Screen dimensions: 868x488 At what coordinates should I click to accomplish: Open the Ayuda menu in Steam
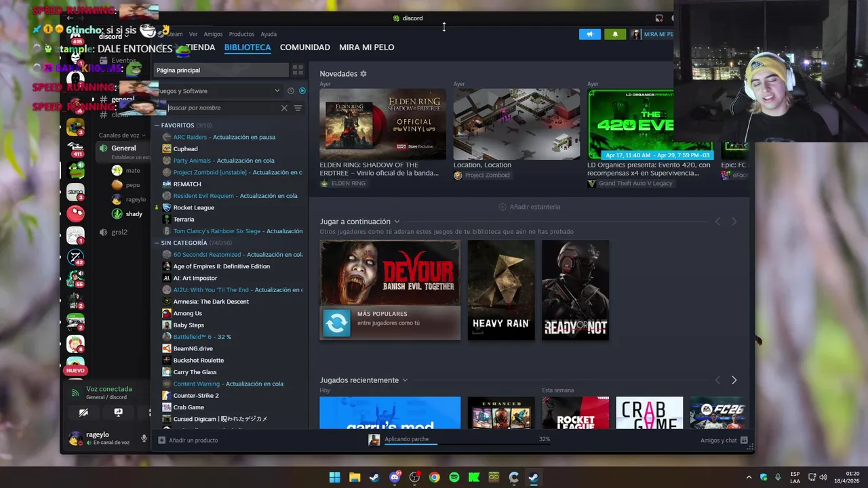click(x=269, y=34)
